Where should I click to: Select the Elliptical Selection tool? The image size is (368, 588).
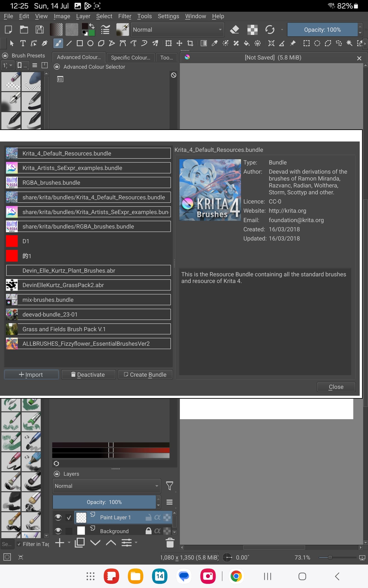pos(317,43)
